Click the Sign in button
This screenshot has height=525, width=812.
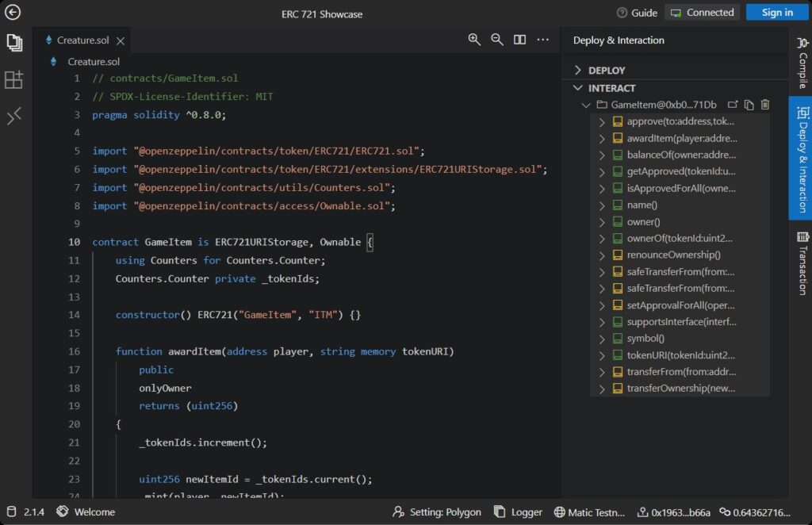click(x=776, y=13)
